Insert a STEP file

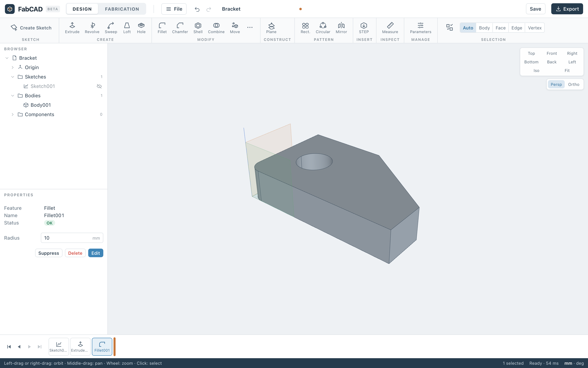pyautogui.click(x=364, y=28)
